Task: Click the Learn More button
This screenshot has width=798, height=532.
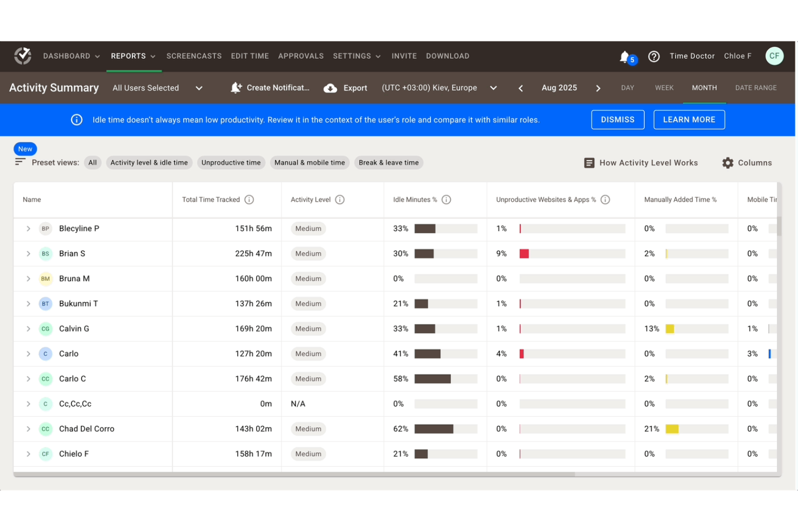Action: pyautogui.click(x=689, y=119)
